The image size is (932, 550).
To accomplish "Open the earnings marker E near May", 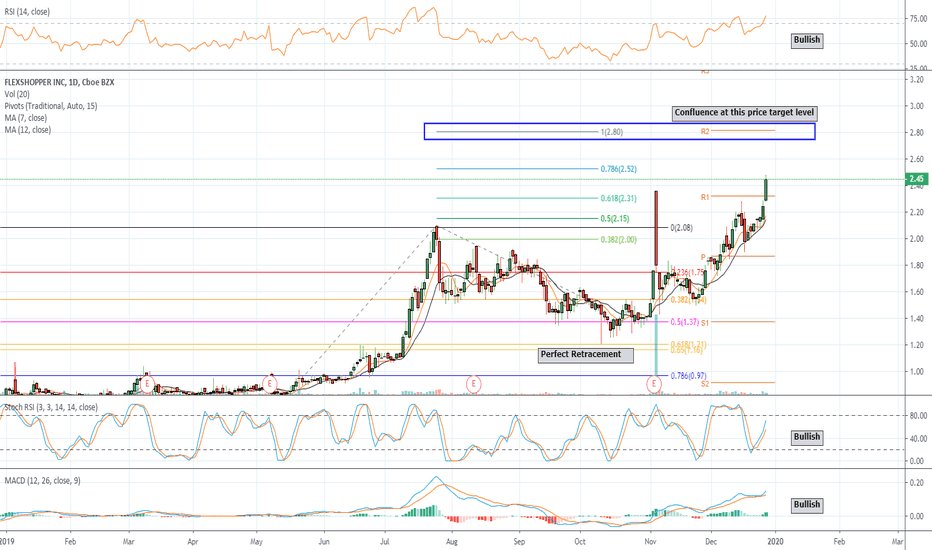I will (x=270, y=384).
